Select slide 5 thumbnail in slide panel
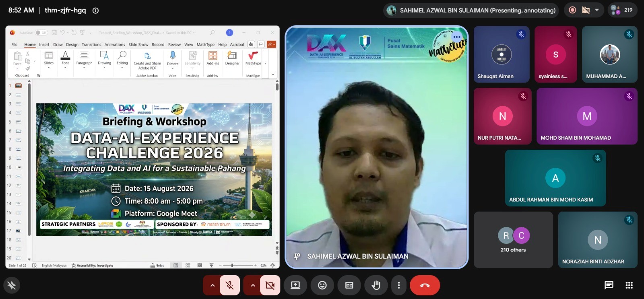This screenshot has height=299, width=644. (x=18, y=122)
